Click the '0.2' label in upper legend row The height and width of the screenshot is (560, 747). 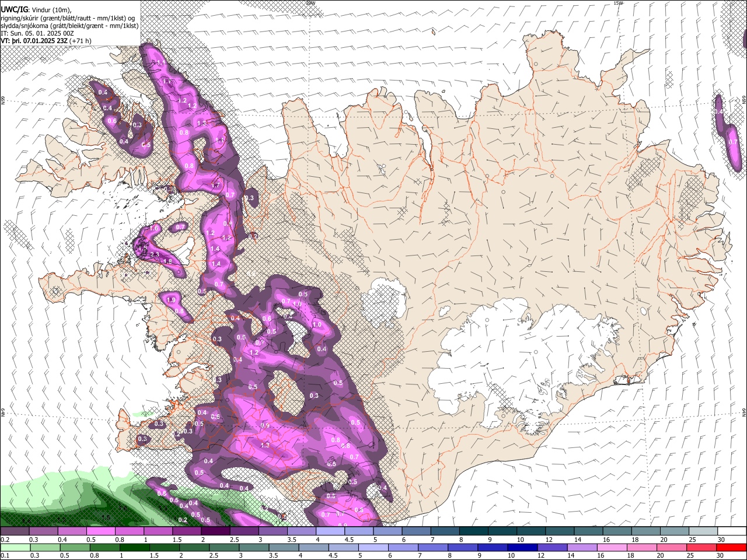5,540
